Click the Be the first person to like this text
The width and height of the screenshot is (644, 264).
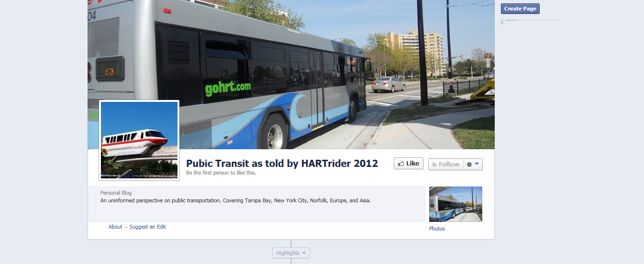click(x=221, y=173)
